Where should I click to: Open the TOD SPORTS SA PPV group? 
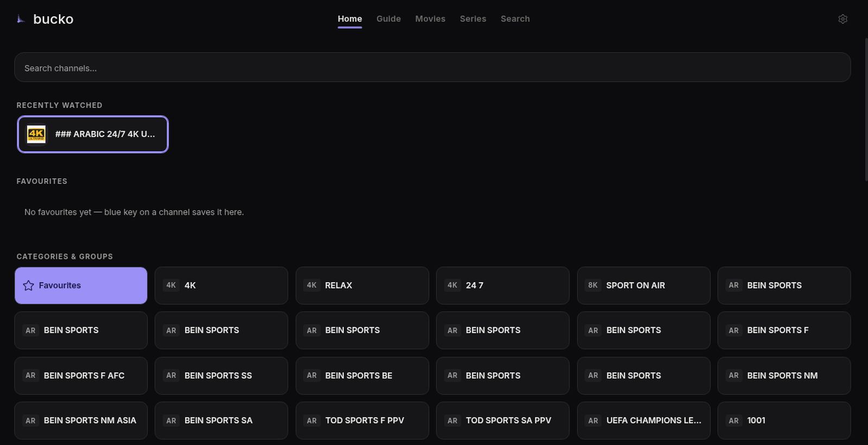click(503, 421)
